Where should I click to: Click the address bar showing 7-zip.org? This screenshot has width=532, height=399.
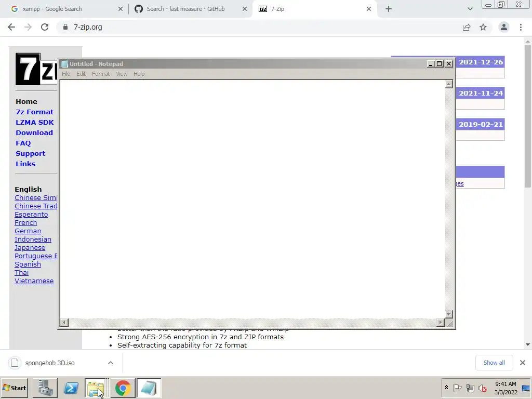[258, 27]
